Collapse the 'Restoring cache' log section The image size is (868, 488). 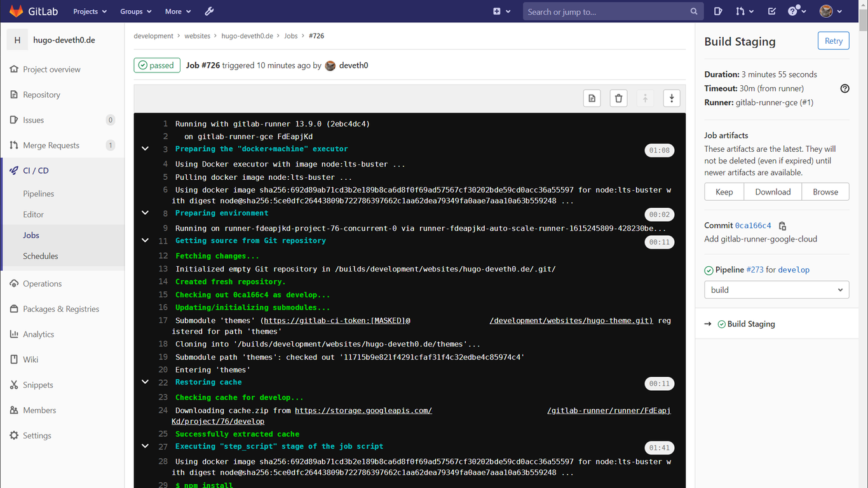[145, 382]
